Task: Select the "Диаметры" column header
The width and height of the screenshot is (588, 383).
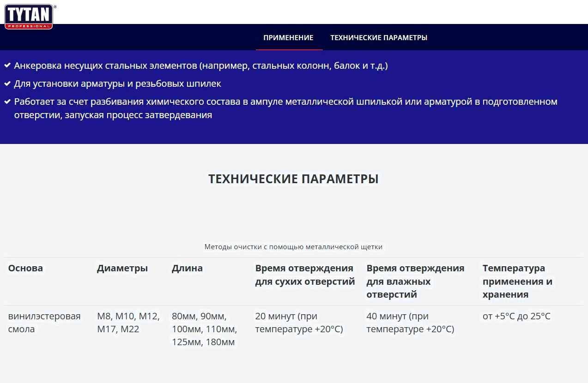Action: pos(122,268)
